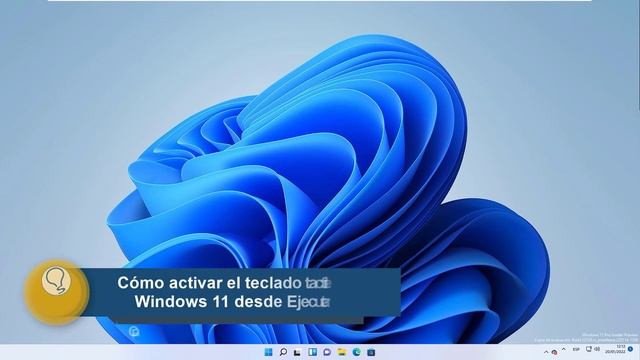
Task: Launch Microsoft Edge from taskbar
Action: pos(356,352)
